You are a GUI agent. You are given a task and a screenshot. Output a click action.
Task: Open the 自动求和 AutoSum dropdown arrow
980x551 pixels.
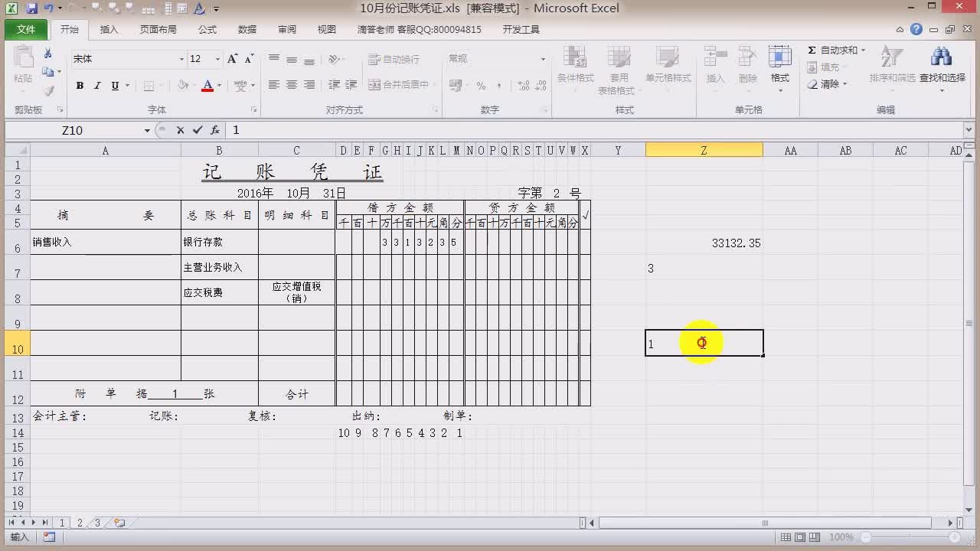coord(863,50)
